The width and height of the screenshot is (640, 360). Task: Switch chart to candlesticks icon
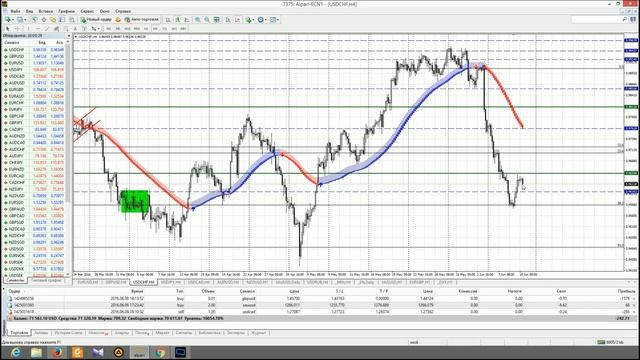(x=178, y=20)
